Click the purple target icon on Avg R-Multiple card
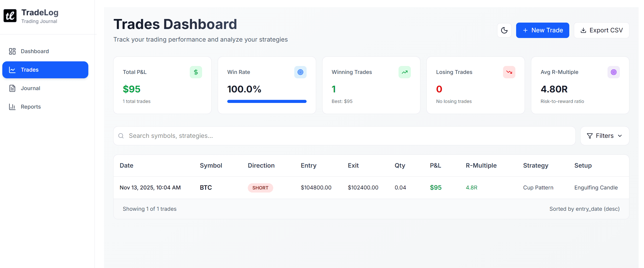Viewport: 644px width, 268px height. tap(614, 72)
